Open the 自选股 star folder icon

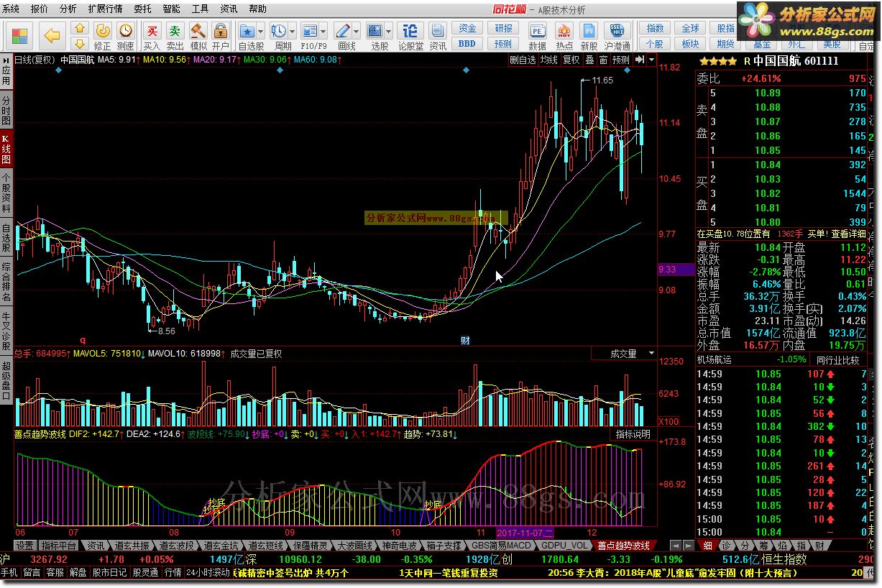pos(248,31)
